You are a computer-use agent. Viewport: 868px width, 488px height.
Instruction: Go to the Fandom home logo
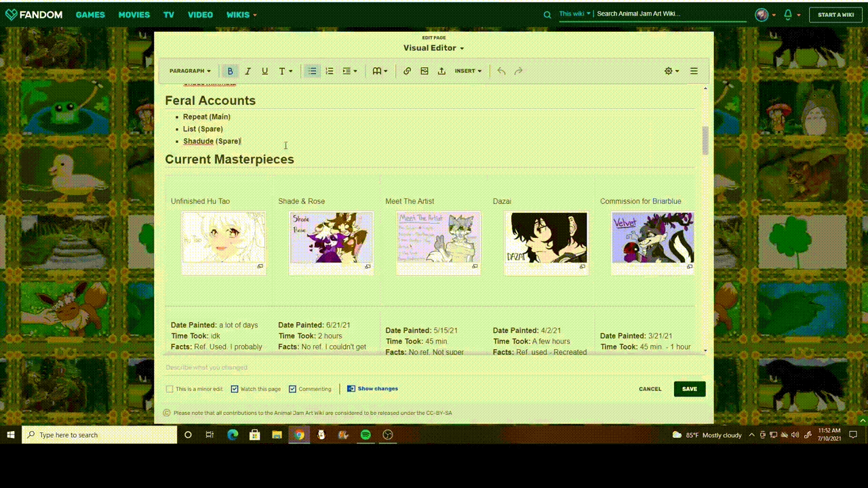[34, 14]
